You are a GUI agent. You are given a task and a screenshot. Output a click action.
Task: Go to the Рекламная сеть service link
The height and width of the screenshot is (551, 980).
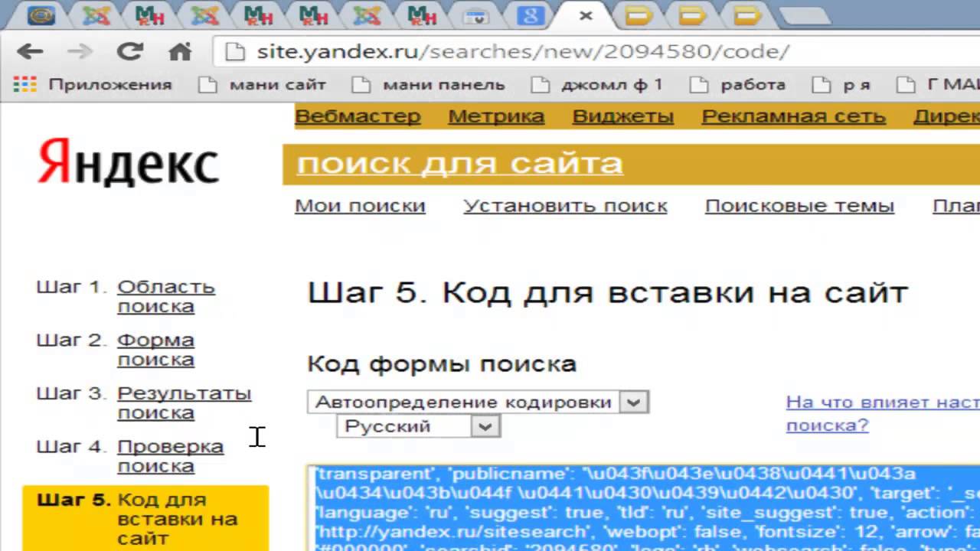pyautogui.click(x=794, y=116)
